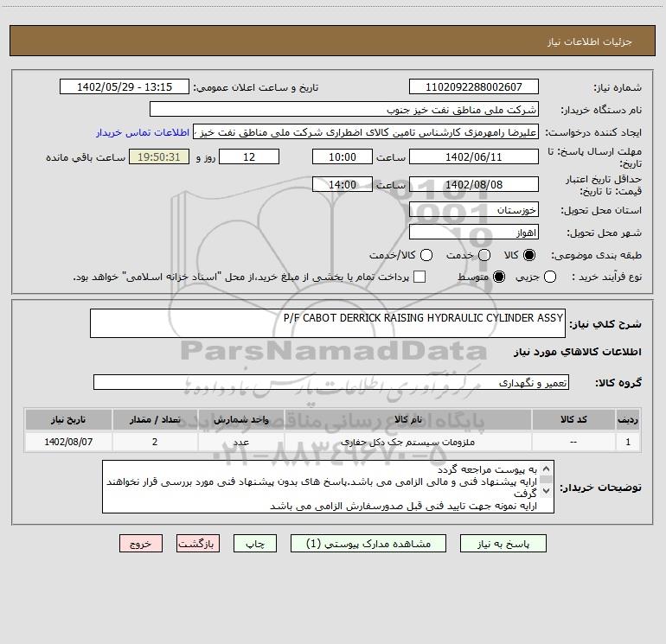Click the تاریخ نیاز column header
Screen dimensions: 666x644
coord(68,419)
